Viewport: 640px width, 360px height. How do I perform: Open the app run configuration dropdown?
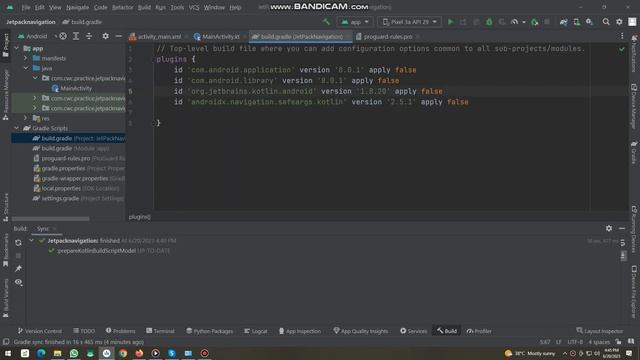355,22
